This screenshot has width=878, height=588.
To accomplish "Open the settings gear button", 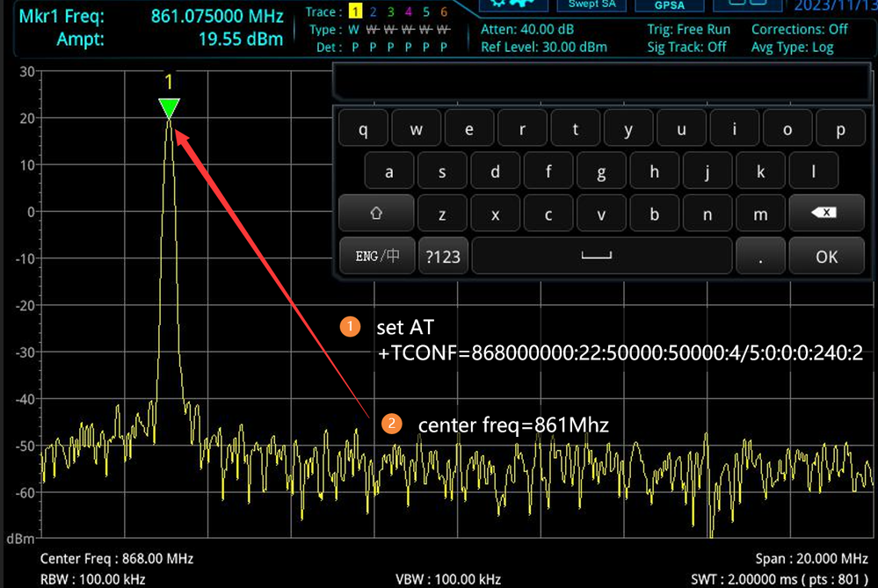I will (x=513, y=4).
